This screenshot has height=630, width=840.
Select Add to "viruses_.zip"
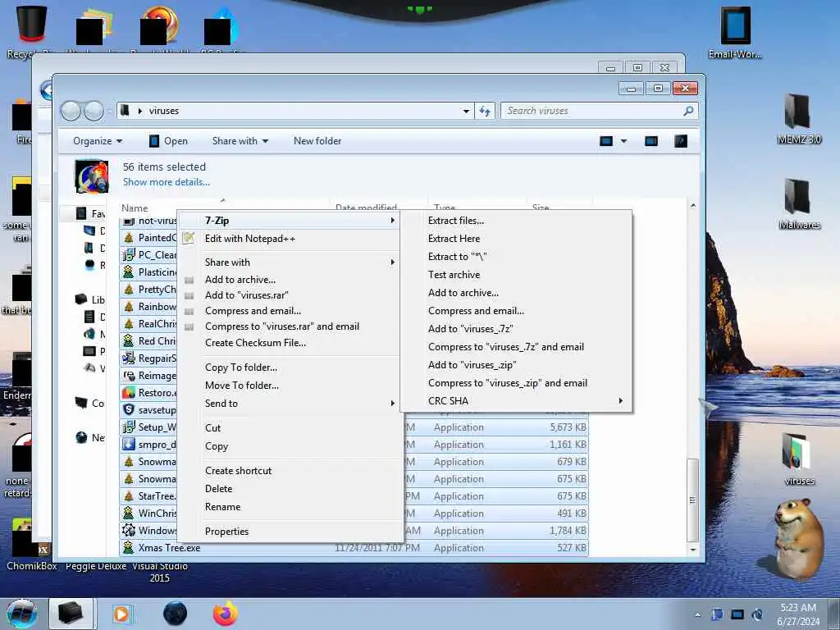pyautogui.click(x=472, y=365)
